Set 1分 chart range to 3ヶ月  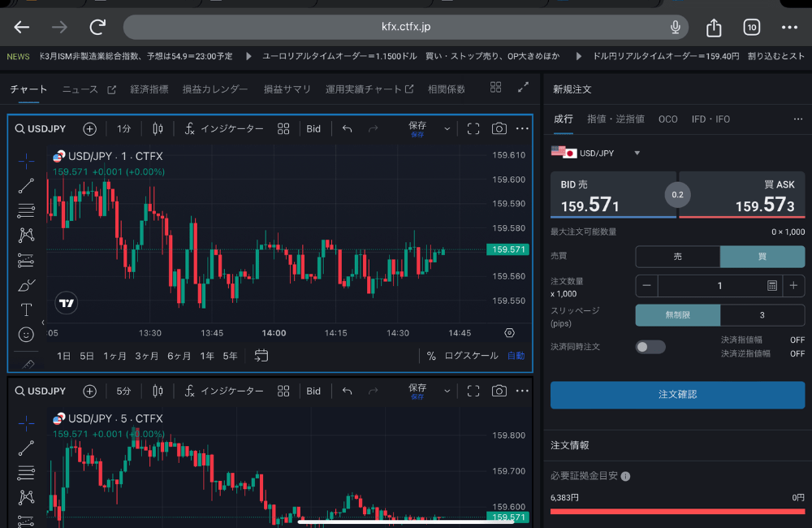pyautogui.click(x=146, y=356)
